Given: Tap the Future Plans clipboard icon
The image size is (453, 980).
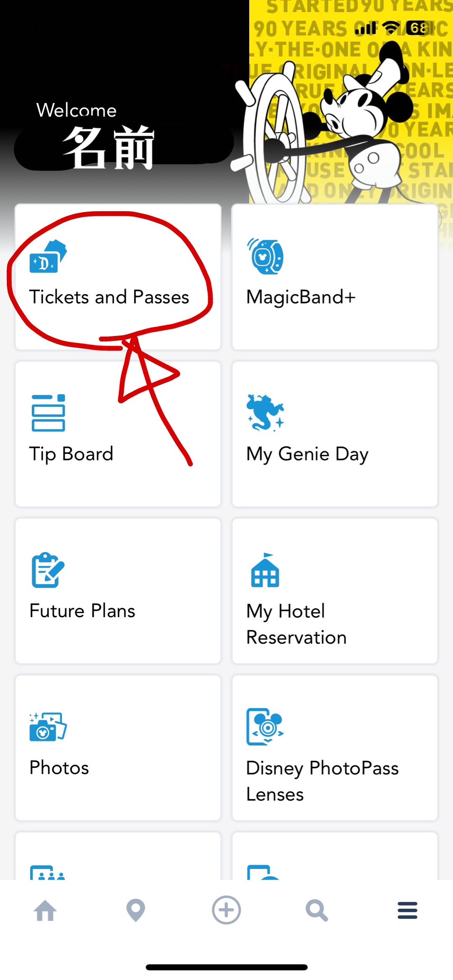Looking at the screenshot, I should 48,570.
